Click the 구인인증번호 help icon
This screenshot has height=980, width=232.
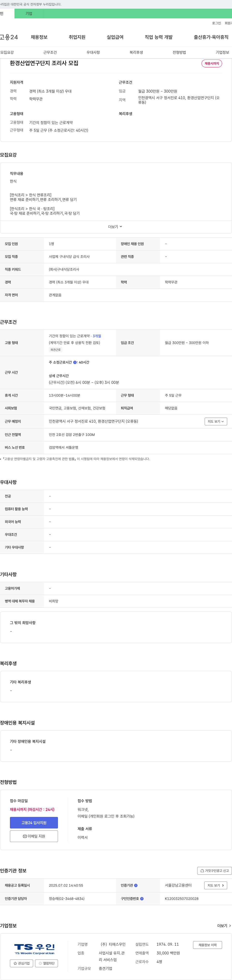(x=142, y=899)
